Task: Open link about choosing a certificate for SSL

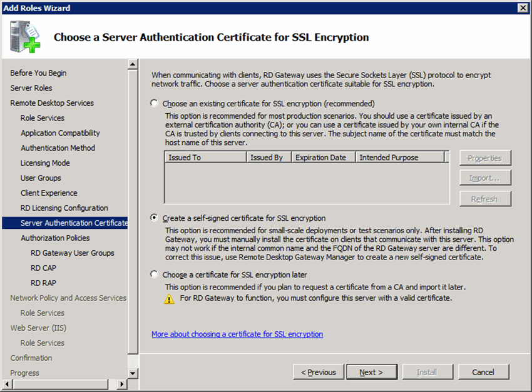Action: (x=237, y=334)
